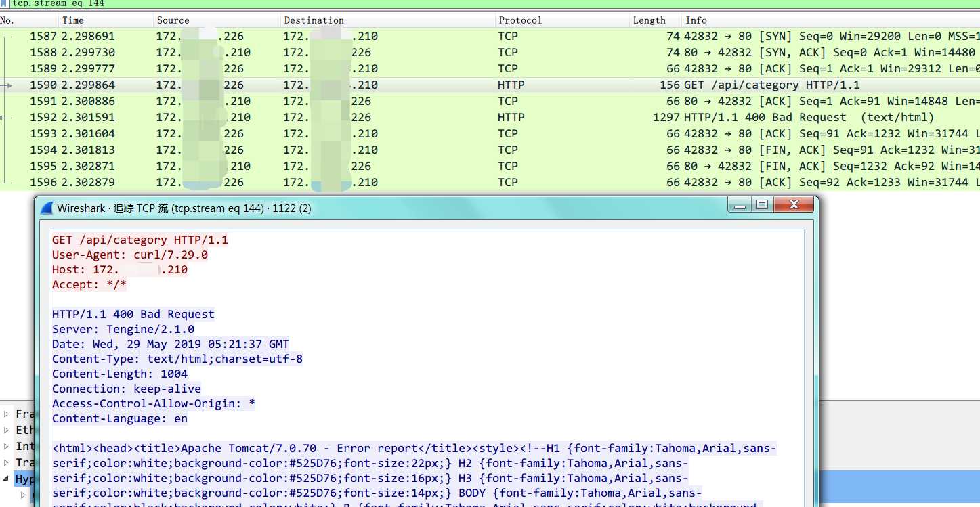The height and width of the screenshot is (507, 980).
Task: Select packet 1590 'GET /api/category HTTP/1.1'
Action: pos(490,85)
